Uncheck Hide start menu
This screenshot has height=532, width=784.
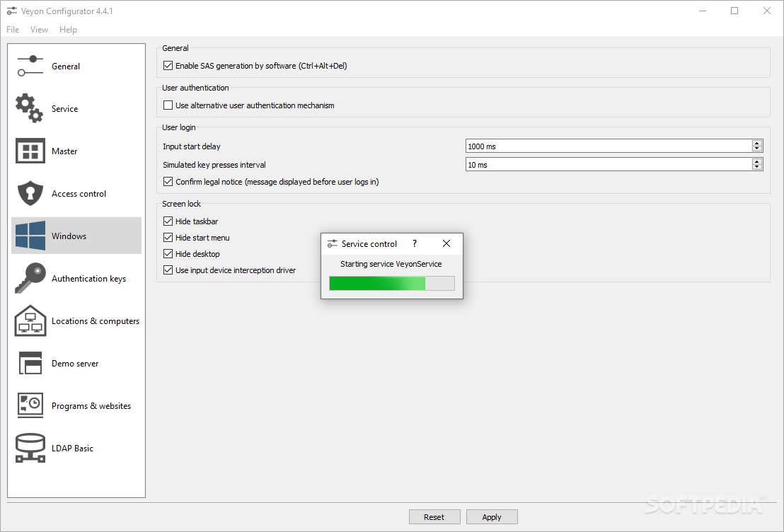pos(168,238)
